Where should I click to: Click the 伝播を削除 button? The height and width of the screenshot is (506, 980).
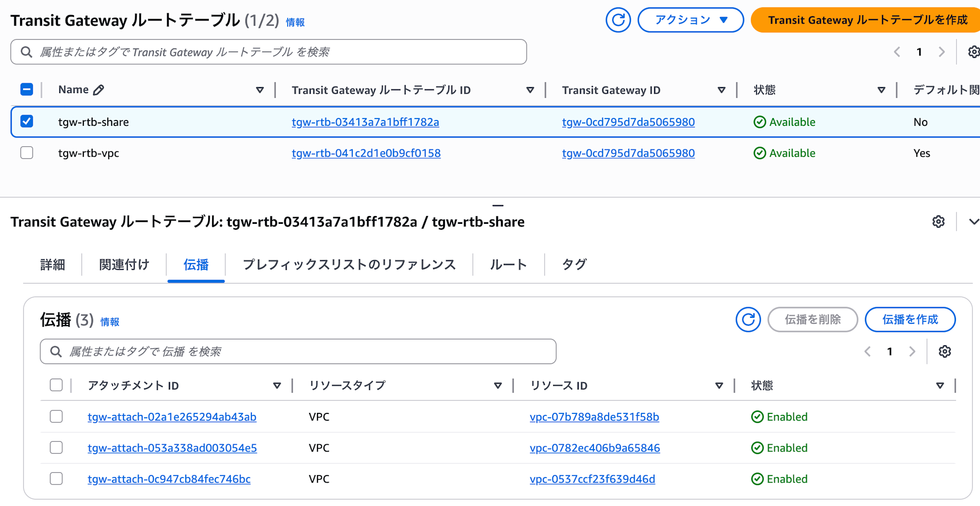click(x=812, y=320)
